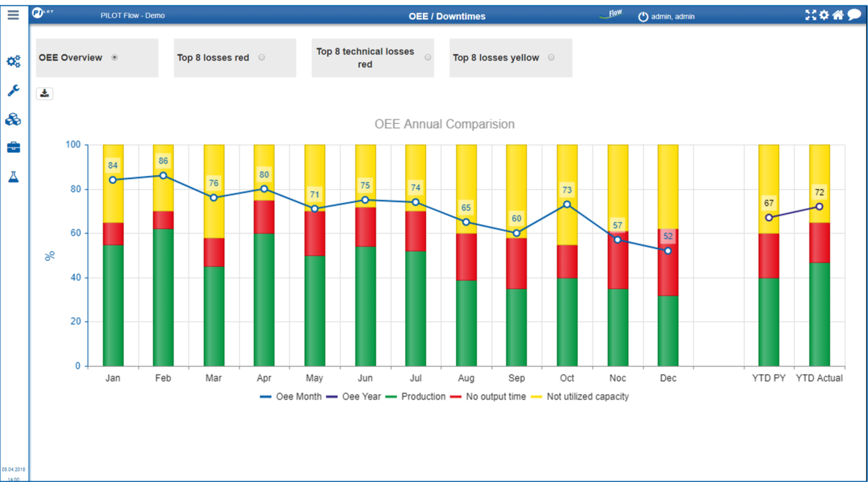Open the briefcase sidebar icon

pos(13,147)
